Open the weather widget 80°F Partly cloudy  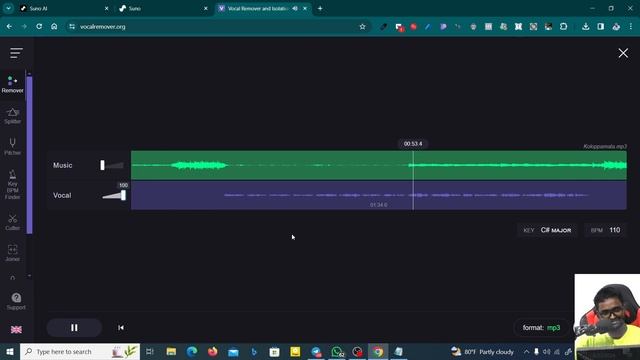pyautogui.click(x=483, y=351)
